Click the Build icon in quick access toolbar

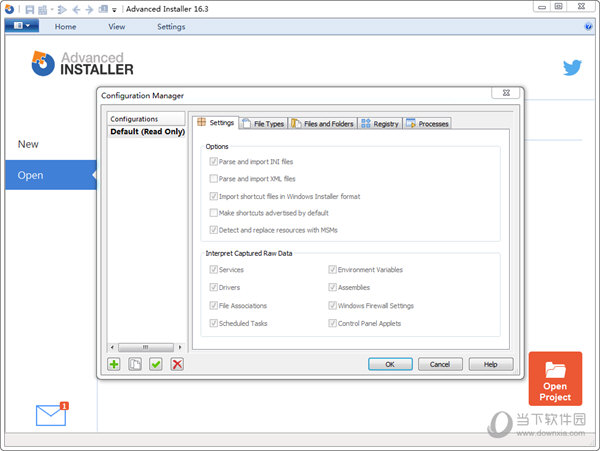[x=42, y=9]
